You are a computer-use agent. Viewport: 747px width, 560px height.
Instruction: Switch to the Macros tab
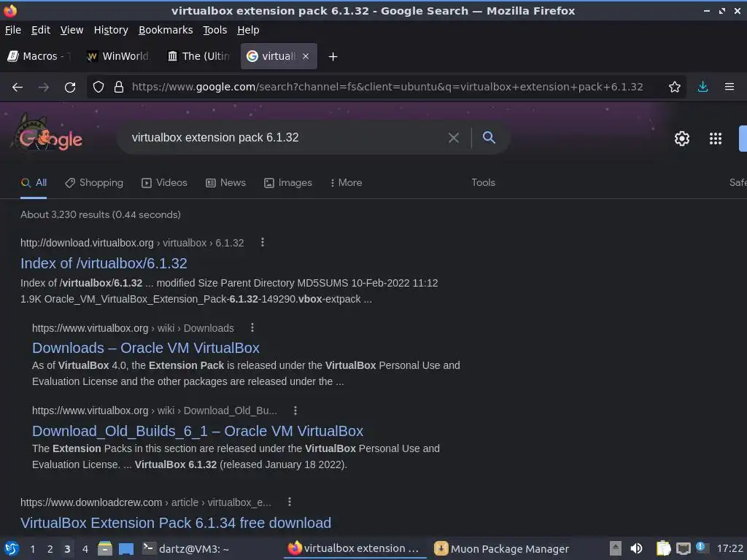click(40, 56)
